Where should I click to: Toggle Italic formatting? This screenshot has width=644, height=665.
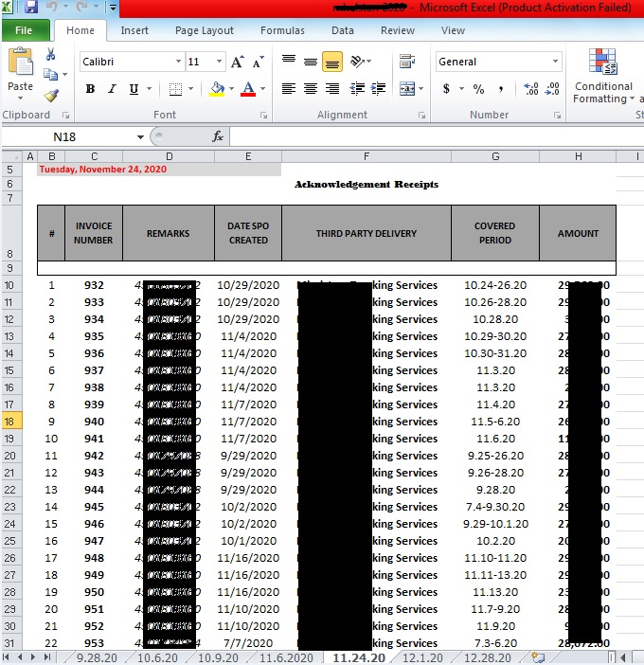point(112,89)
